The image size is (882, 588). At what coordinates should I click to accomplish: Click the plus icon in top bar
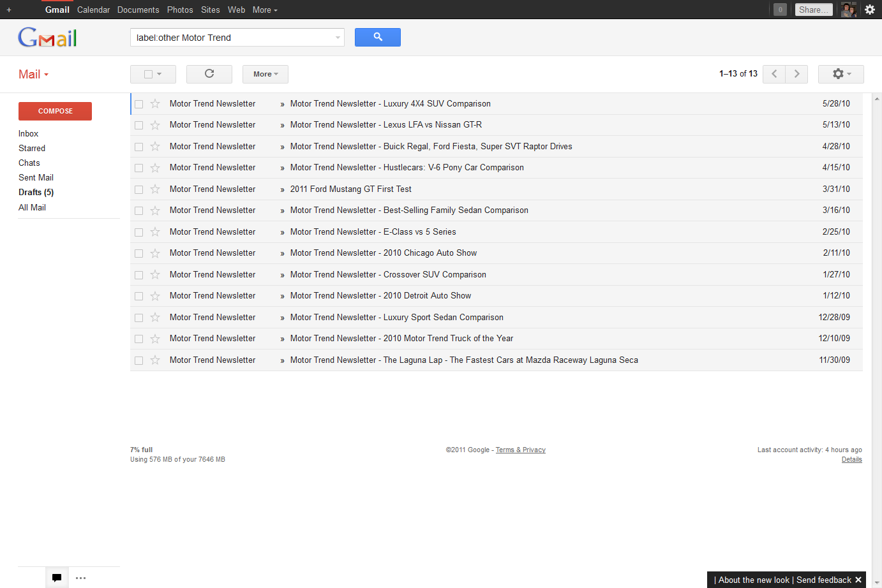pos(9,10)
